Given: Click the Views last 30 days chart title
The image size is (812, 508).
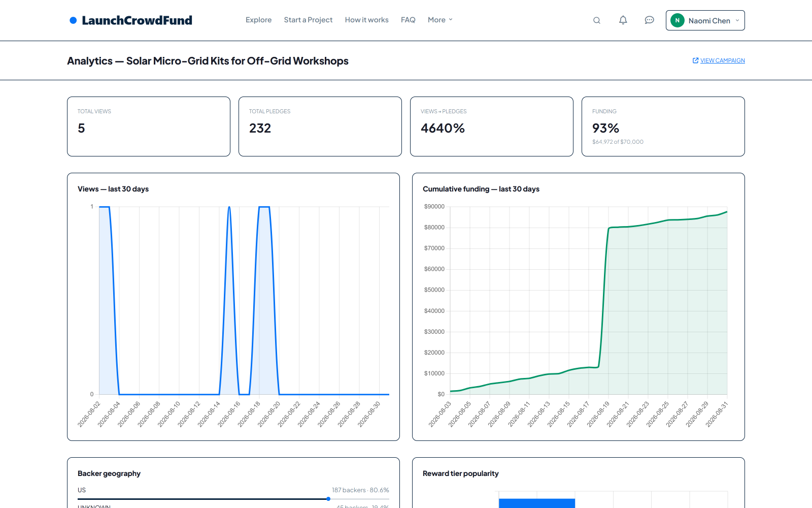Looking at the screenshot, I should (113, 189).
